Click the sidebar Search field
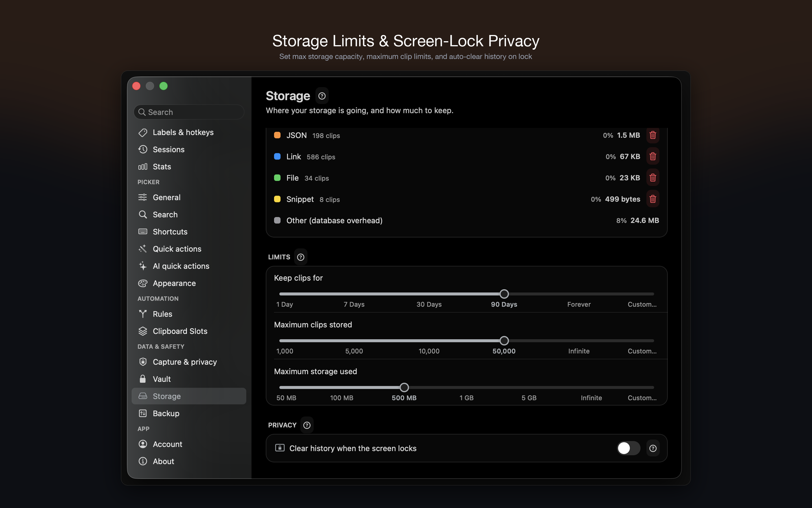Image resolution: width=812 pixels, height=508 pixels. click(189, 112)
